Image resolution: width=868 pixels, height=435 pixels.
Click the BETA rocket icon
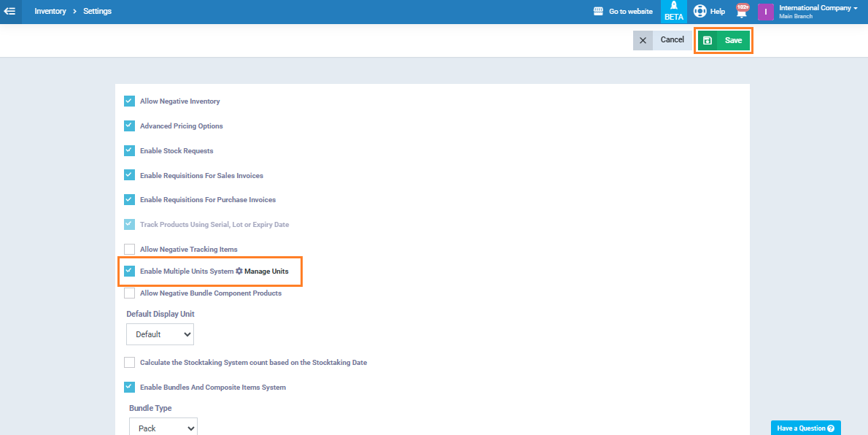pos(673,7)
